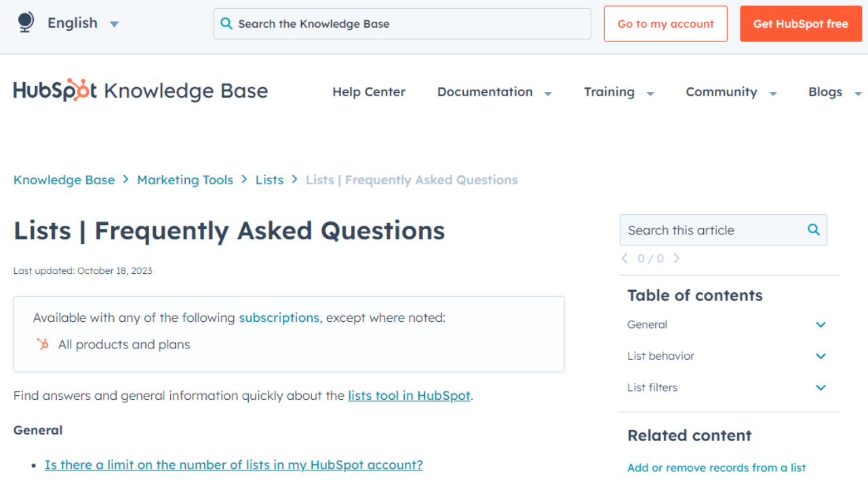Viewport: 868px width, 488px height.
Task: Click the Go to my account button
Action: [665, 23]
